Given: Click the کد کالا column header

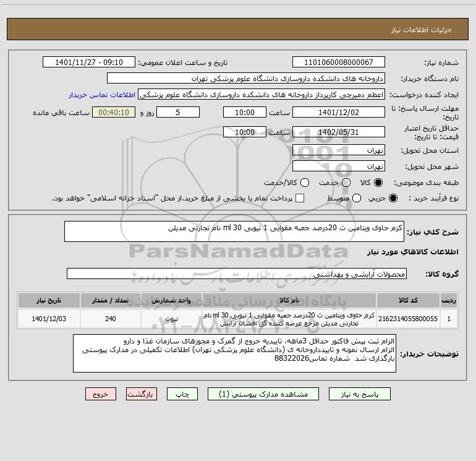Looking at the screenshot, I should click(x=408, y=300).
